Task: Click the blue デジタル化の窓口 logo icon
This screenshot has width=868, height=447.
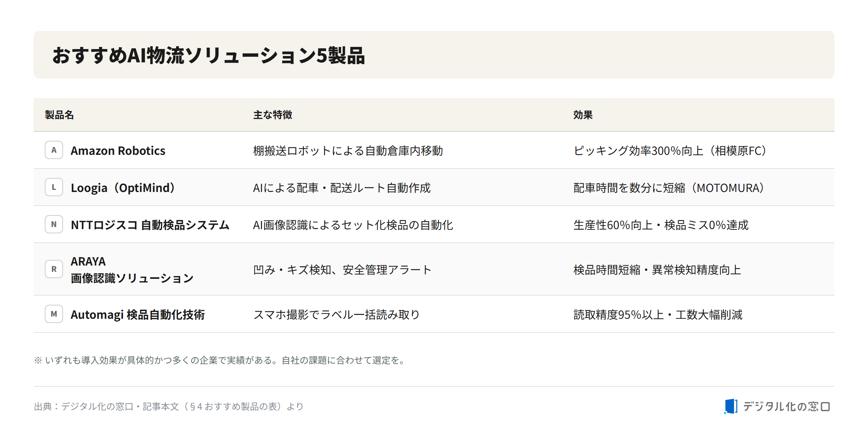Action: [731, 406]
